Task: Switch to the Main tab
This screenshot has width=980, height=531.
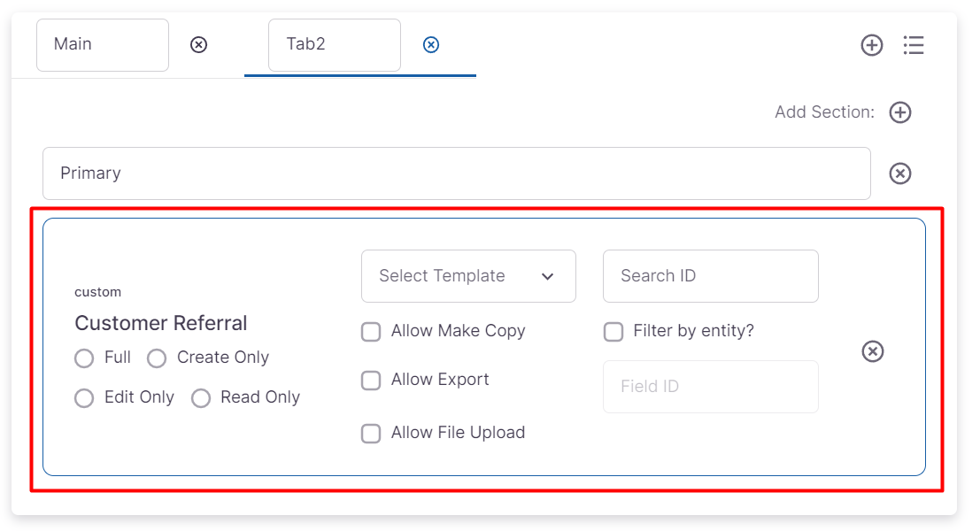Action: click(x=102, y=44)
